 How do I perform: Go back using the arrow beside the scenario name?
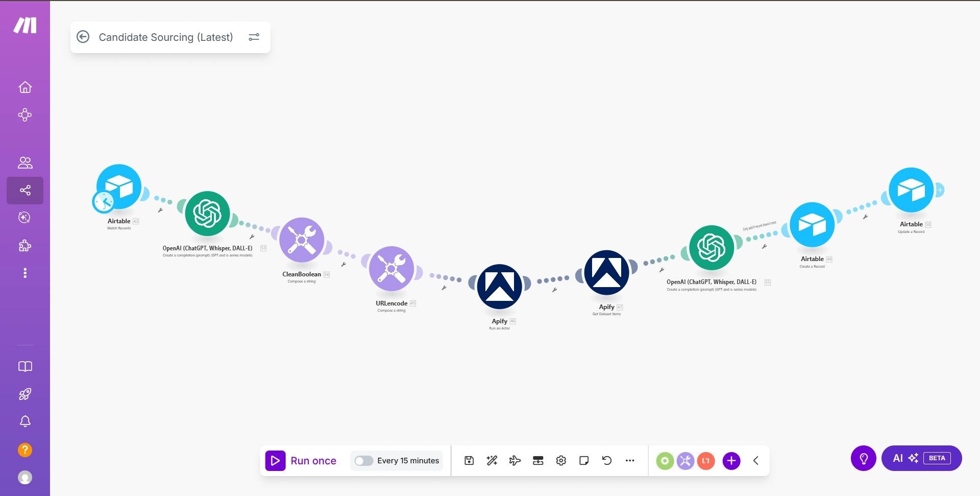83,37
